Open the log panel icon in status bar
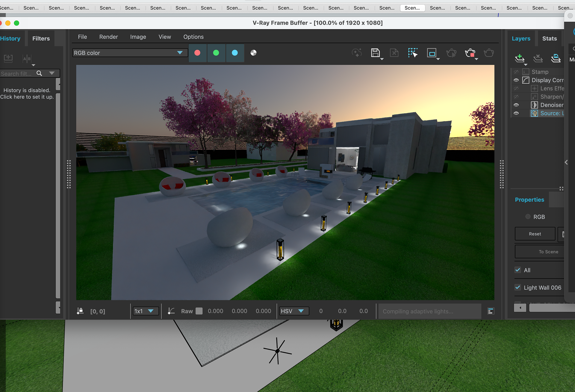 [x=491, y=311]
